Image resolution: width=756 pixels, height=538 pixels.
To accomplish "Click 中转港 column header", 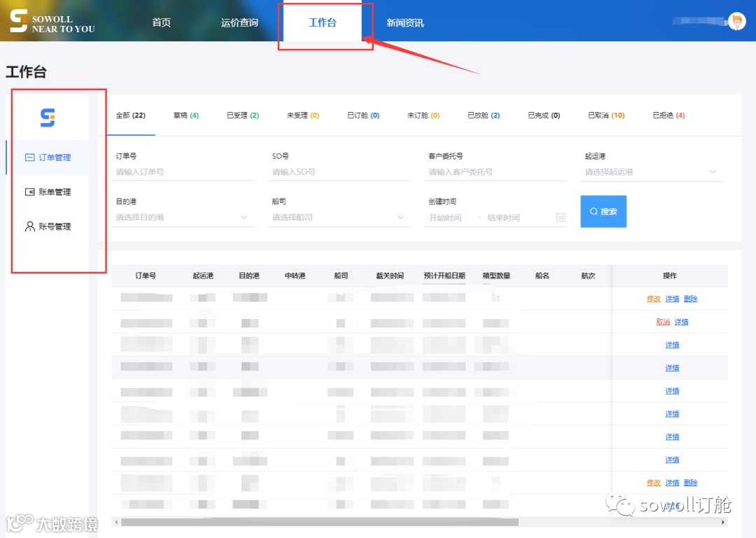I will (295, 276).
